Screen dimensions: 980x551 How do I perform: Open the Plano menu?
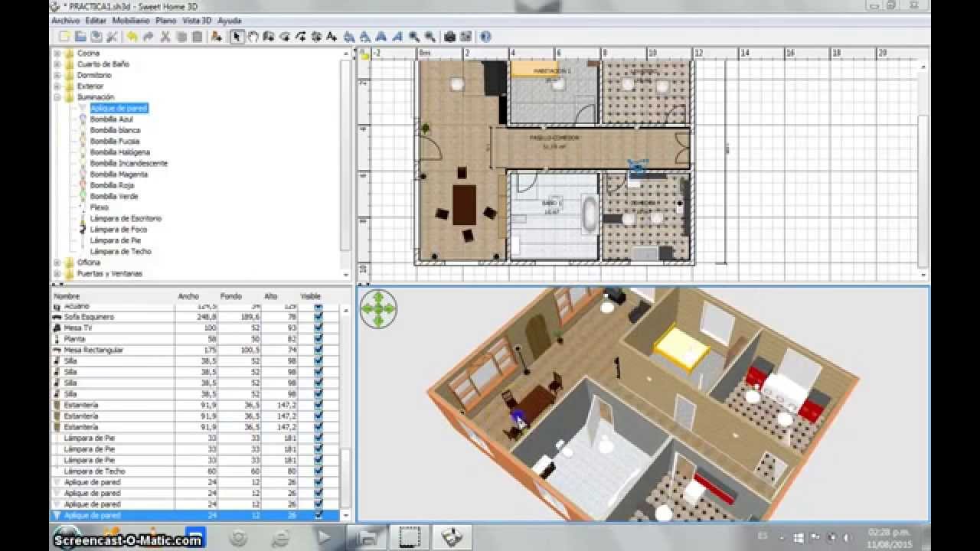pos(165,21)
